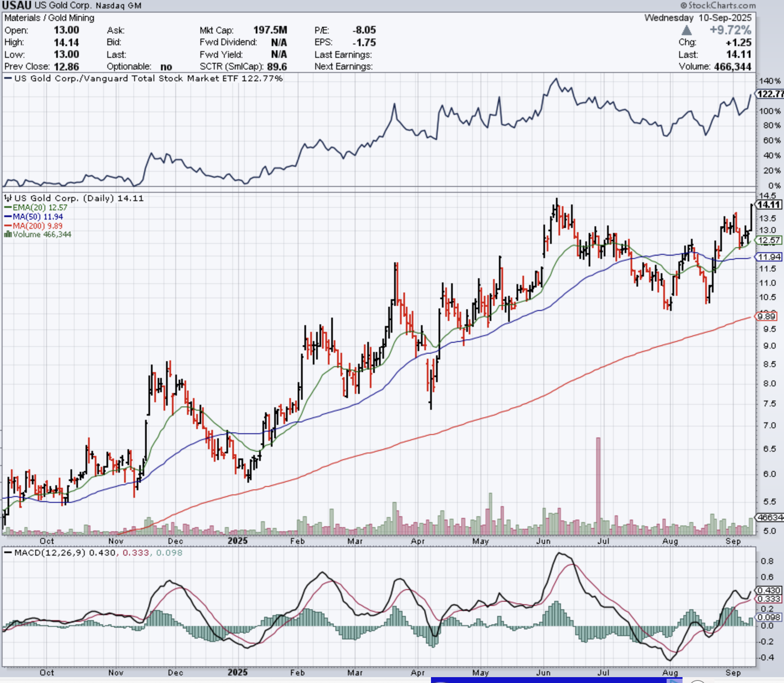Click the date 'Wednesday 10-Sep-2025'
This screenshot has width=784, height=683.
click(x=698, y=18)
